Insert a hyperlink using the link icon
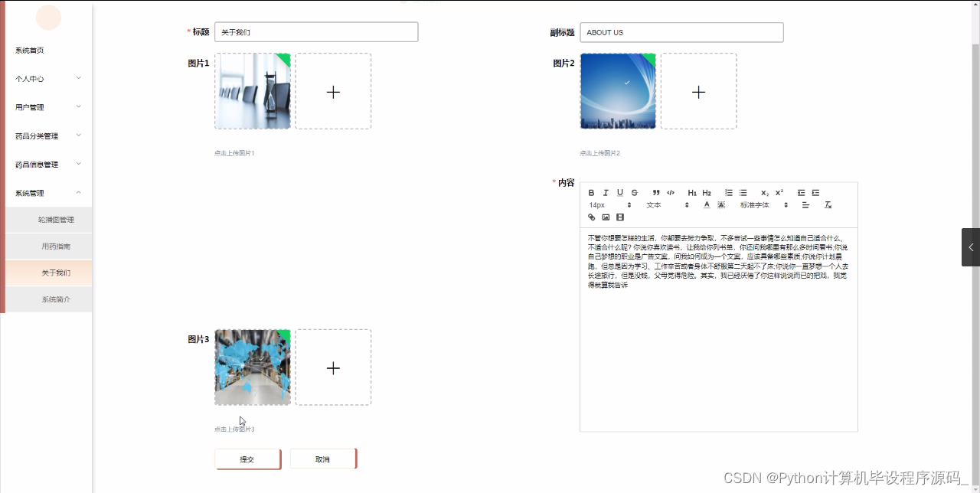 pyautogui.click(x=591, y=217)
